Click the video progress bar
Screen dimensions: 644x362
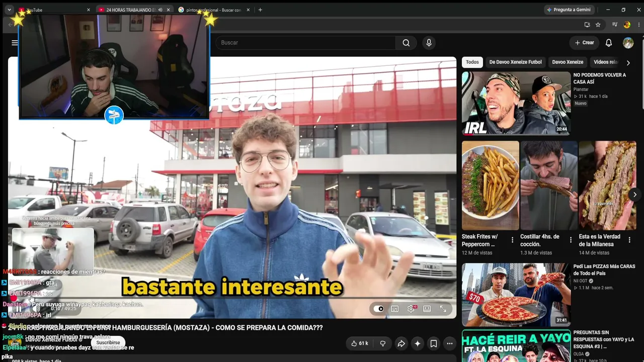(232, 299)
